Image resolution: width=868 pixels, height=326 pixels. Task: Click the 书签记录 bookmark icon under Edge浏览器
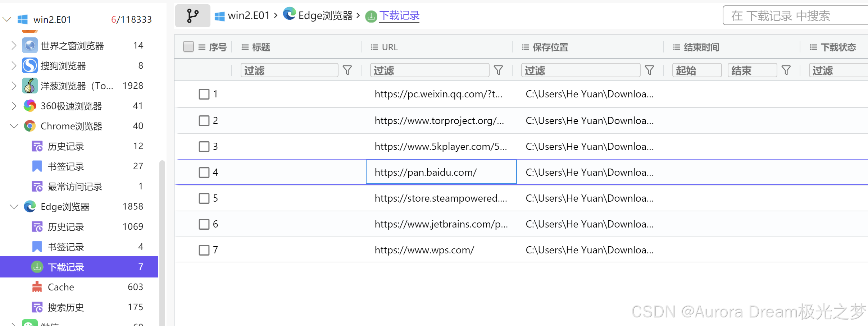point(37,247)
